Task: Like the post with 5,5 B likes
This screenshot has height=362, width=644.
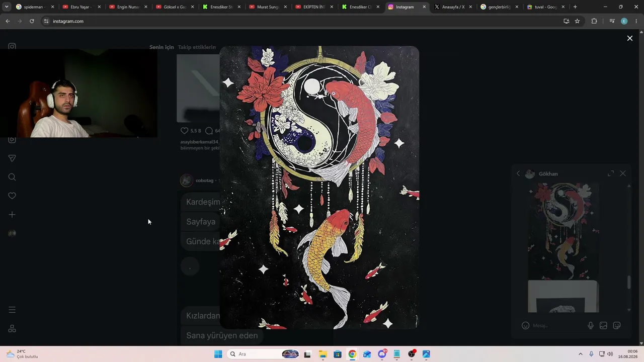Action: (x=184, y=131)
